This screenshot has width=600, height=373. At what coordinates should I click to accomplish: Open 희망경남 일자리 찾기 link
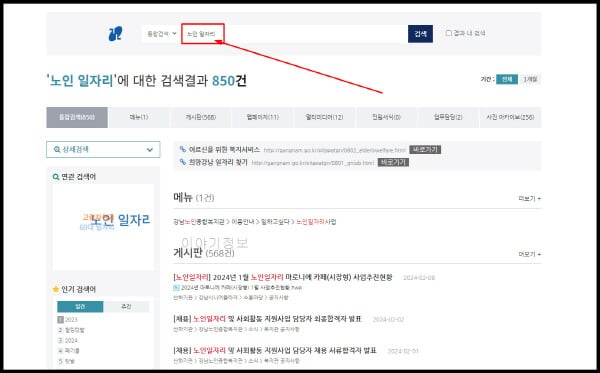click(x=218, y=162)
